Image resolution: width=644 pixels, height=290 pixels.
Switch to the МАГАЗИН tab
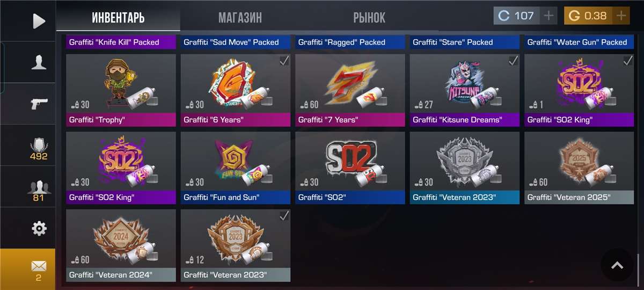click(240, 18)
